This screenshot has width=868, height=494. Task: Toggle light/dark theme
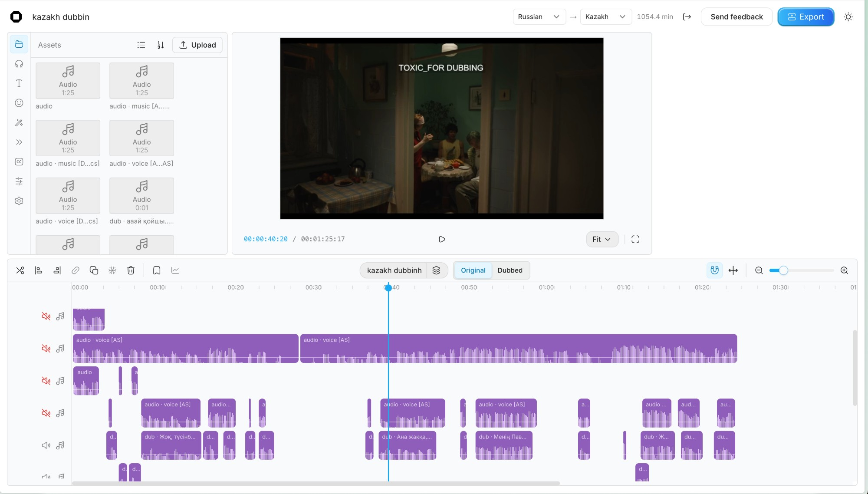848,16
